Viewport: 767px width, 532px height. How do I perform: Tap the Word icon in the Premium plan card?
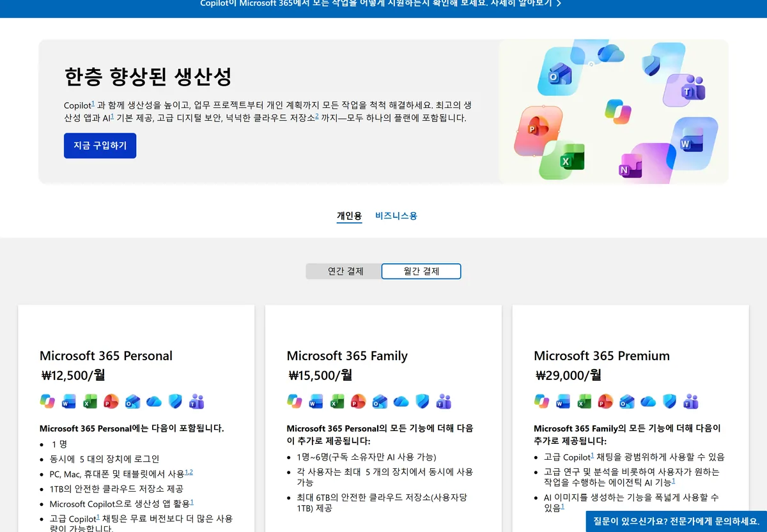point(563,401)
